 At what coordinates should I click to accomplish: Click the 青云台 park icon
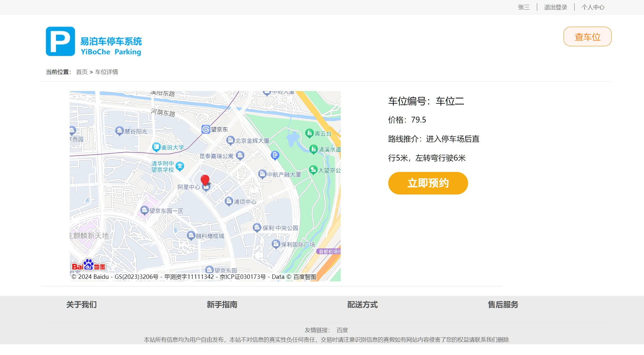click(x=309, y=133)
